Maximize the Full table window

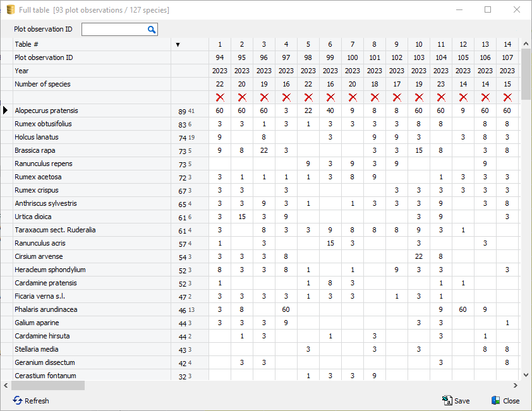tap(488, 10)
